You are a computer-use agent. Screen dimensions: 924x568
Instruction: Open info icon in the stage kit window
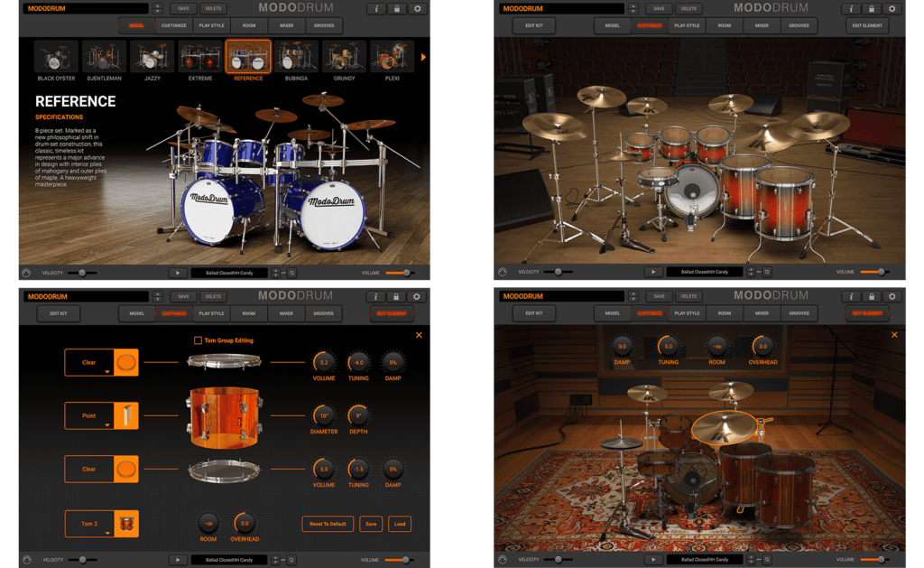851,9
